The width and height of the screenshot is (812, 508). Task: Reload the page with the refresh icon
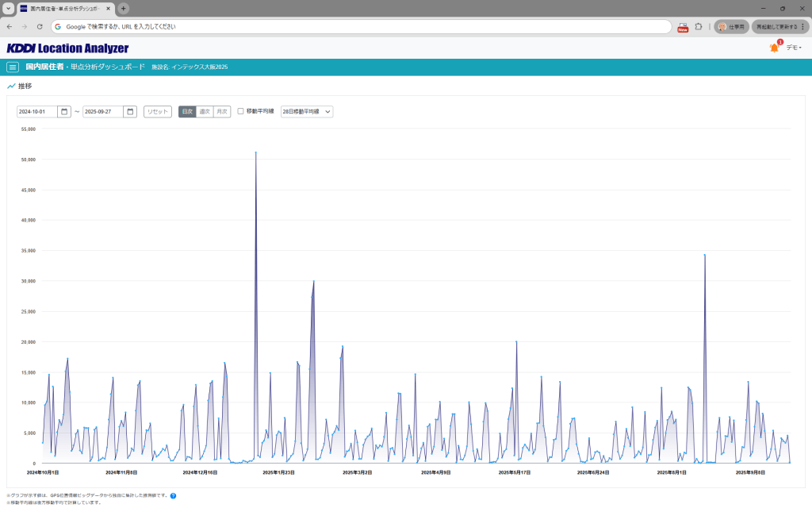point(40,26)
